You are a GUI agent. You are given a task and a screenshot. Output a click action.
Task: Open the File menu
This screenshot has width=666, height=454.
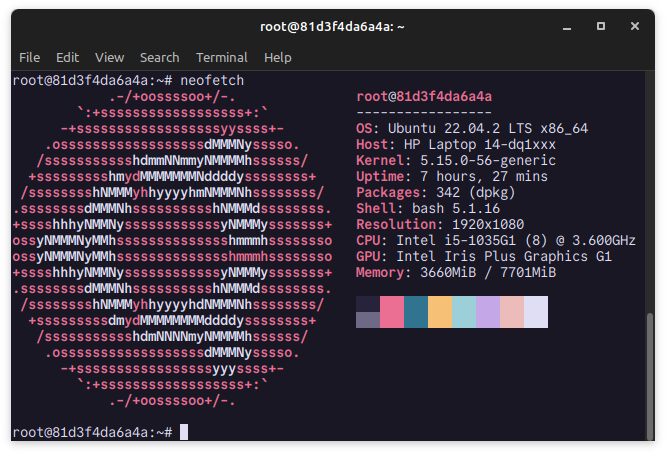point(29,57)
